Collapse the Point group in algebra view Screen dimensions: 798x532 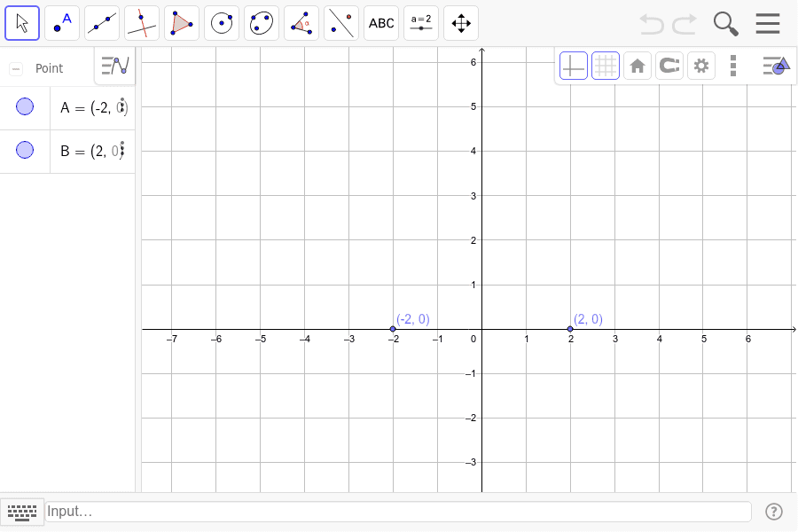coord(16,69)
